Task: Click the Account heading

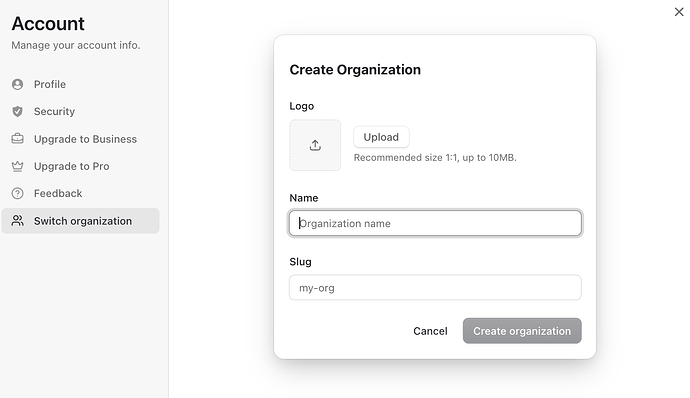Action: click(48, 24)
